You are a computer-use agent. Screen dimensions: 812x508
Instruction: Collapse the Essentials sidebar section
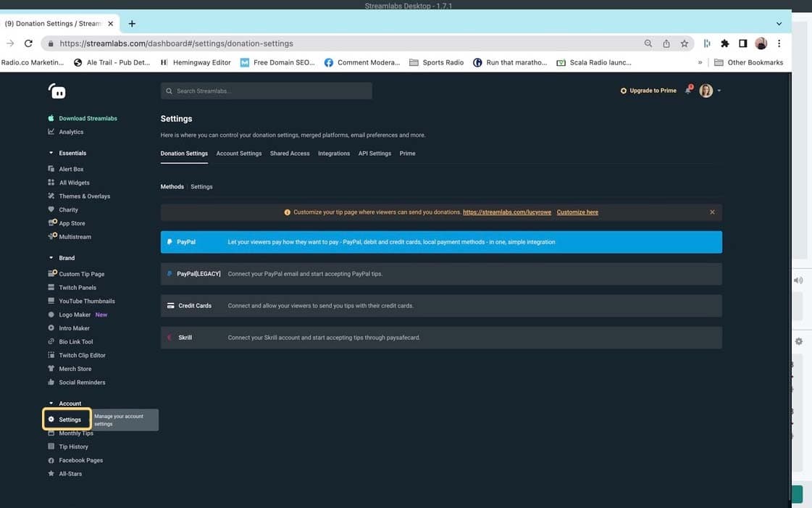(x=51, y=152)
